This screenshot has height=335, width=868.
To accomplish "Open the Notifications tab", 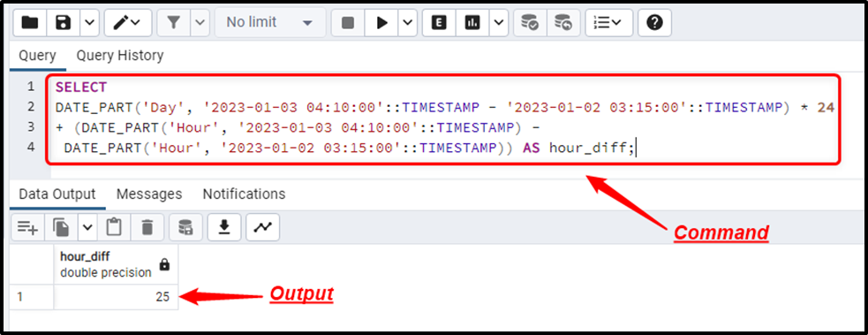I will pyautogui.click(x=244, y=194).
